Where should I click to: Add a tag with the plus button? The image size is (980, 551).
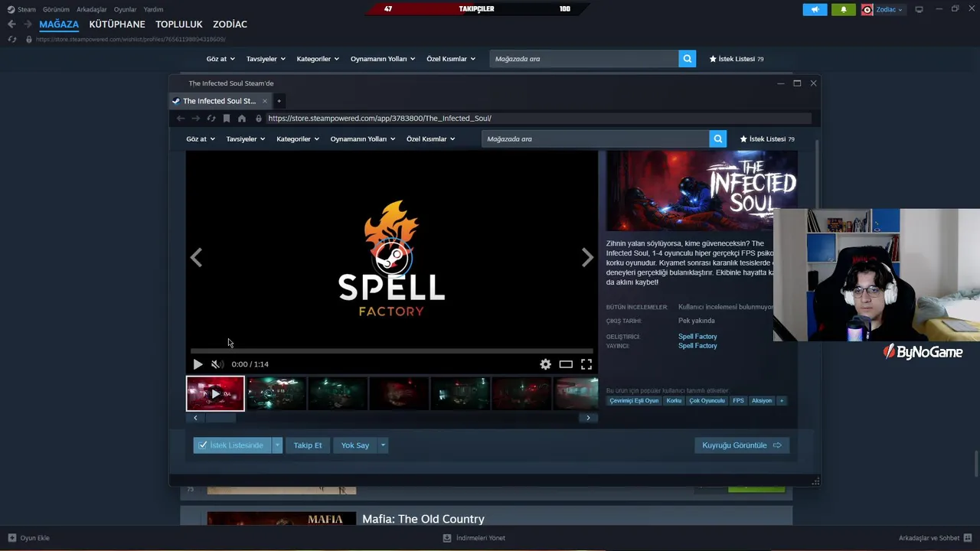pyautogui.click(x=782, y=400)
